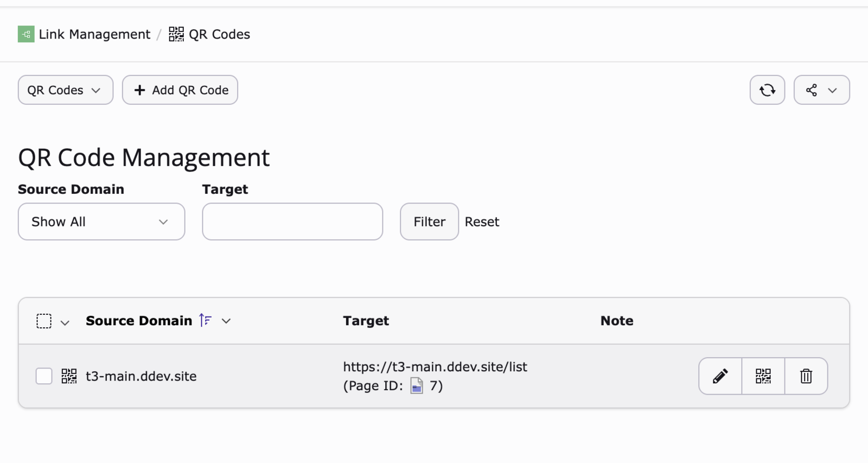The width and height of the screenshot is (868, 463).
Task: Open the QR Codes module dropdown menu
Action: click(65, 90)
